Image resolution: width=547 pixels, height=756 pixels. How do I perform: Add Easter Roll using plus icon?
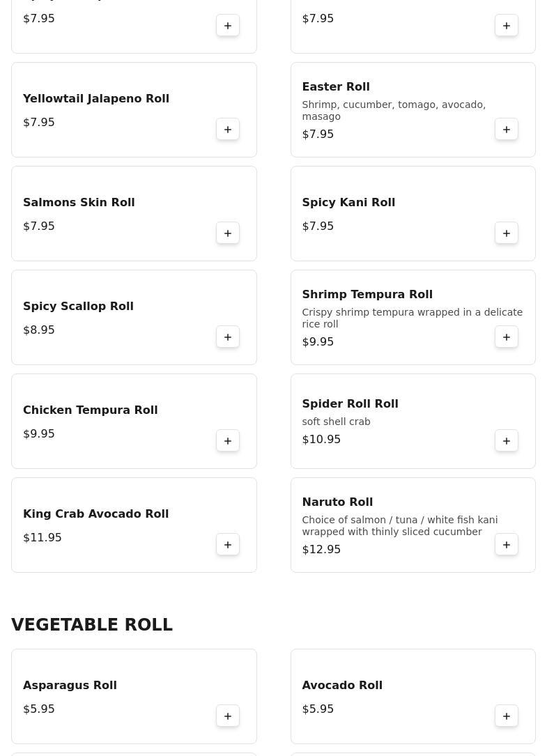[x=507, y=129]
